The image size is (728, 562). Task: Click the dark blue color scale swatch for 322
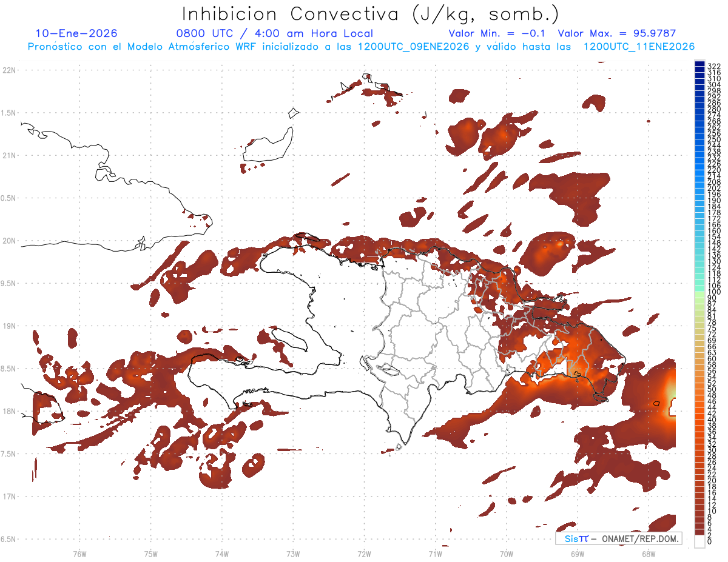699,65
